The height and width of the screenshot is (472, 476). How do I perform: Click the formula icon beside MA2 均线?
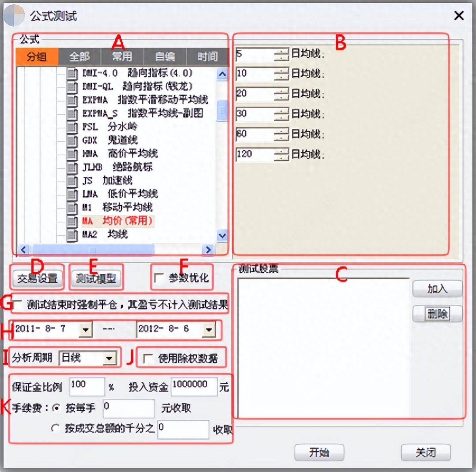72,235
